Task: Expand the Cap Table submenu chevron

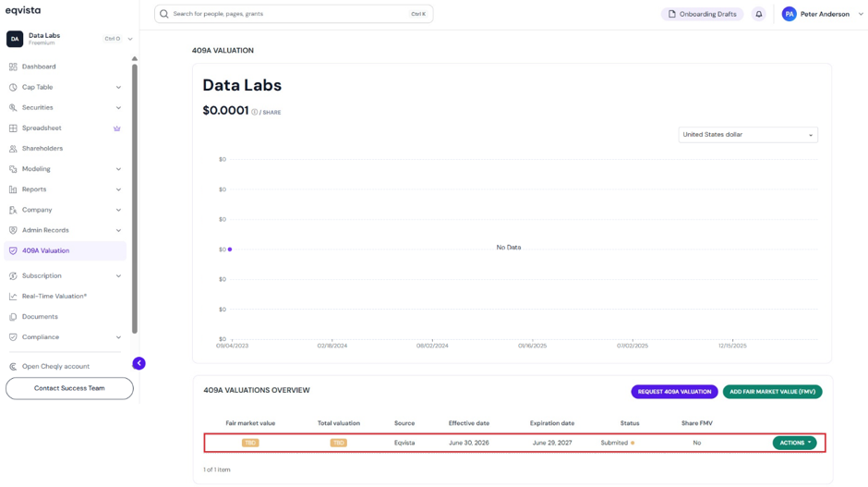Action: coord(118,87)
